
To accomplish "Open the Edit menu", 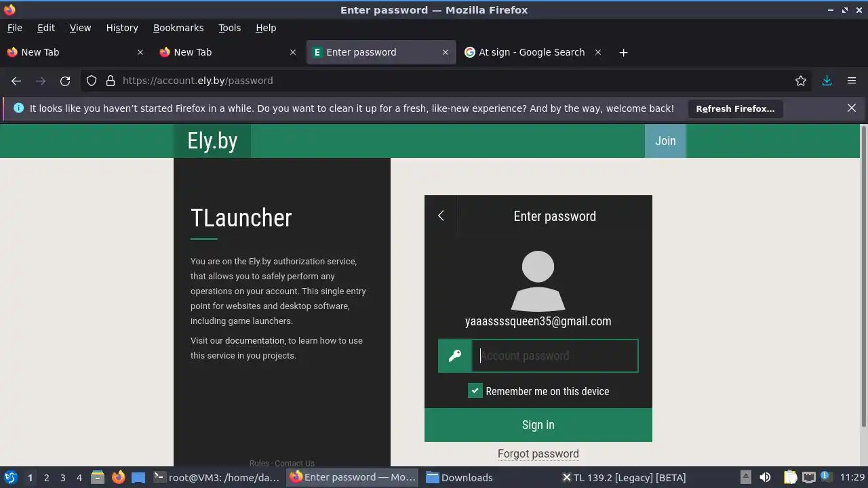I will pos(46,28).
